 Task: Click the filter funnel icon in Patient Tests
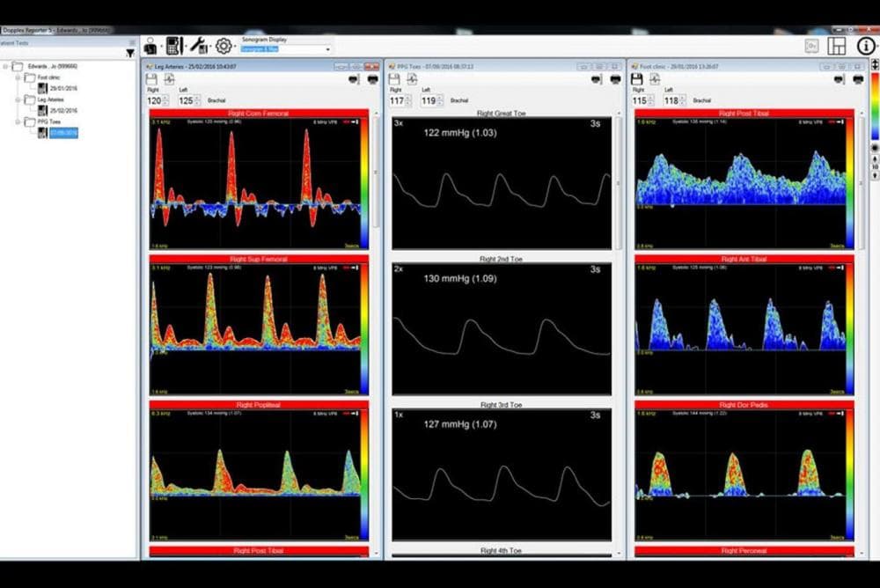pos(130,53)
